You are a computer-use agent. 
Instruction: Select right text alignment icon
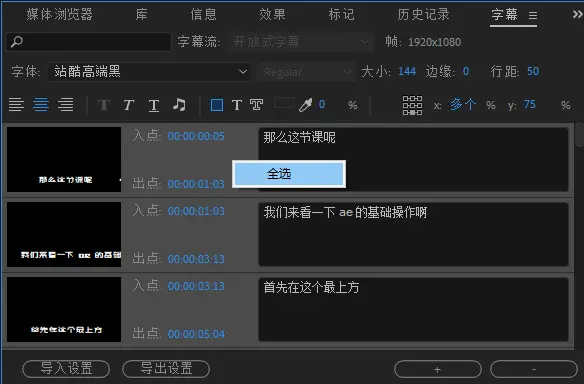[65, 105]
